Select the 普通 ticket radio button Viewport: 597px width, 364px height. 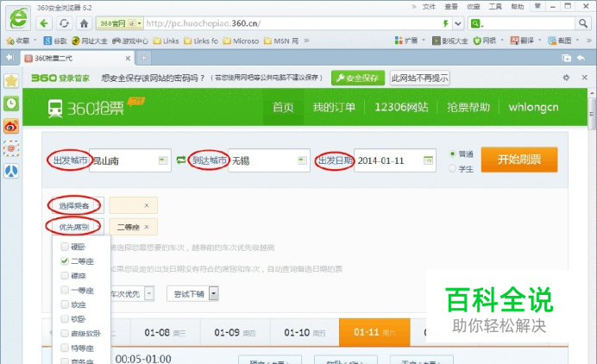(x=452, y=154)
